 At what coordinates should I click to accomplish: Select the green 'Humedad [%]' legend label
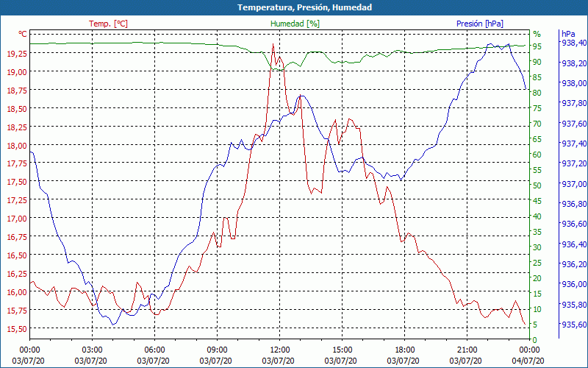[295, 24]
